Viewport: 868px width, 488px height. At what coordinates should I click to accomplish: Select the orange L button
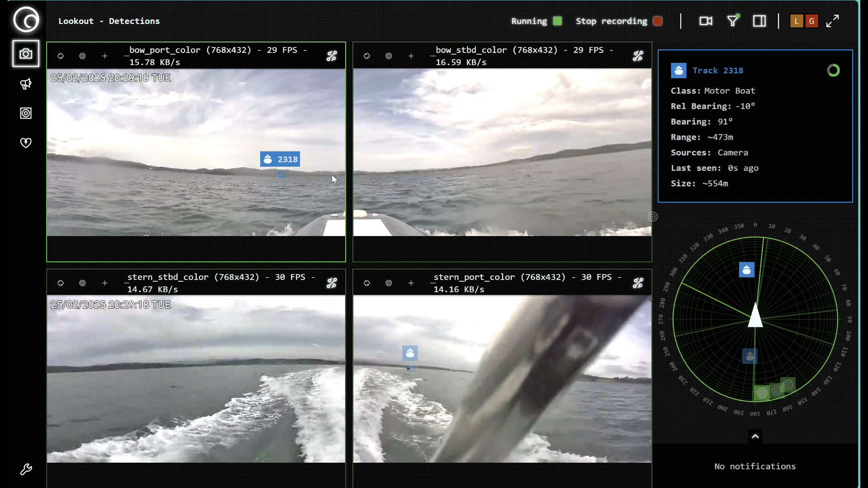[x=797, y=21]
